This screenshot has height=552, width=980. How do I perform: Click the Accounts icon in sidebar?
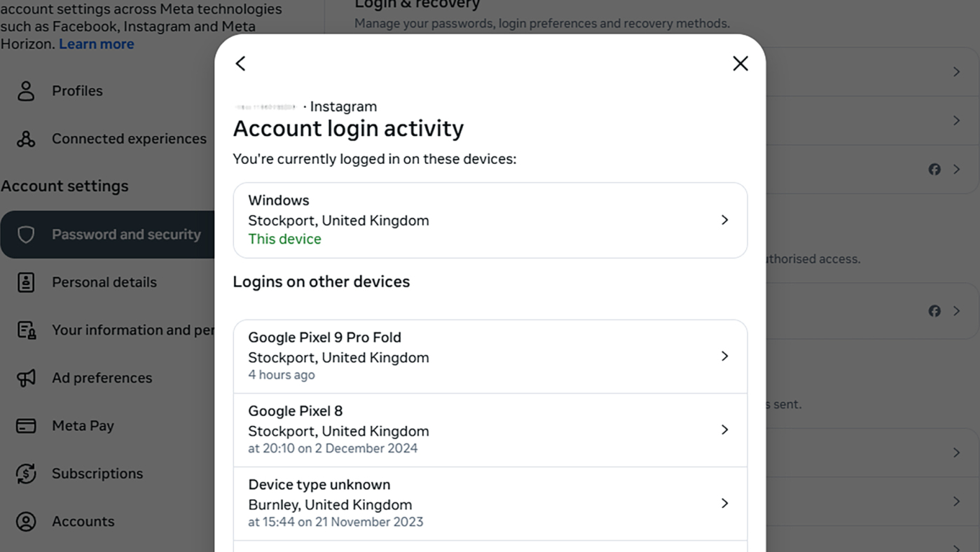click(x=26, y=521)
